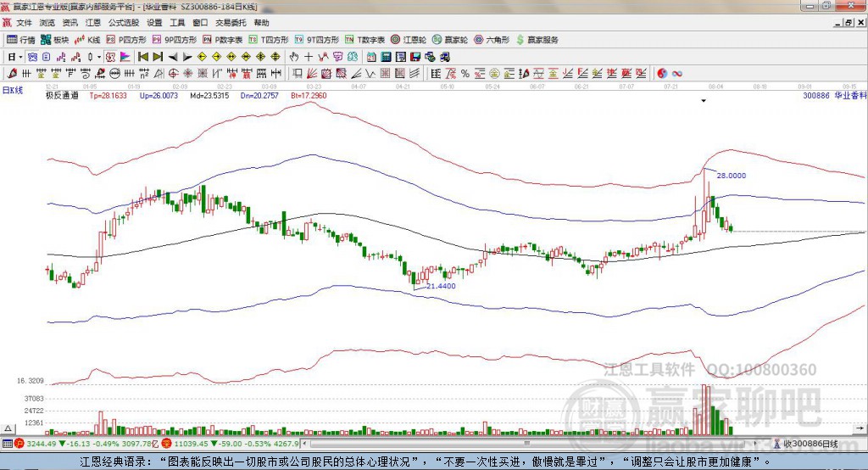
Task: Expand the candlestick style dropdown arrow
Action: pos(99,57)
